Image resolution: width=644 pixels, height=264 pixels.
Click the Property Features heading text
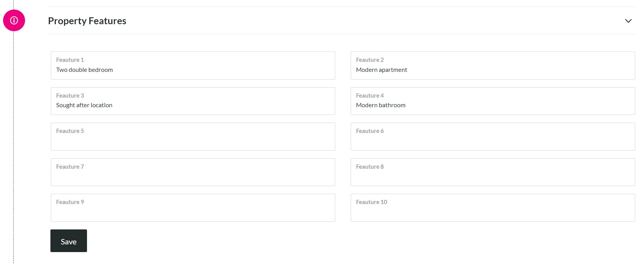click(87, 21)
